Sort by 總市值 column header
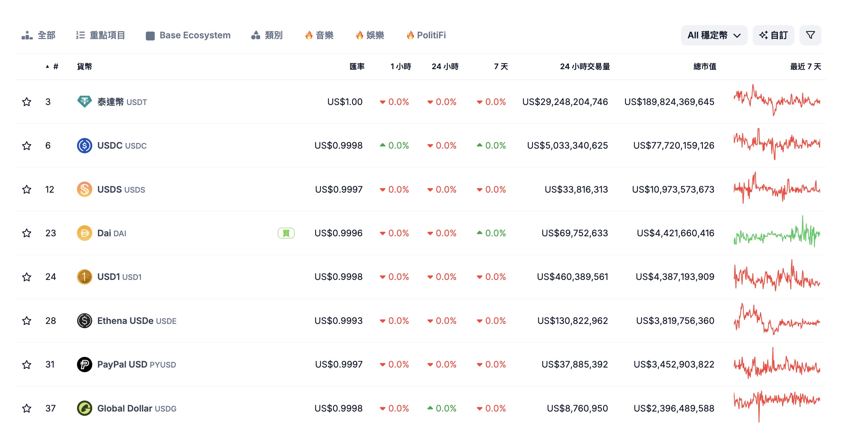 coord(705,66)
